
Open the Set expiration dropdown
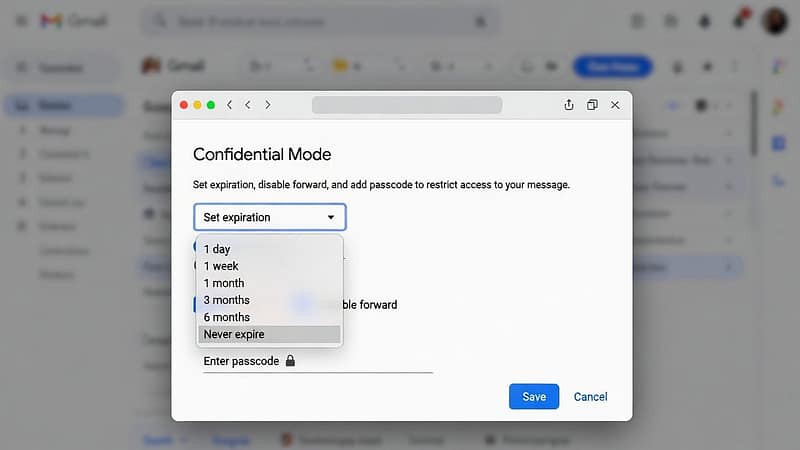click(269, 217)
